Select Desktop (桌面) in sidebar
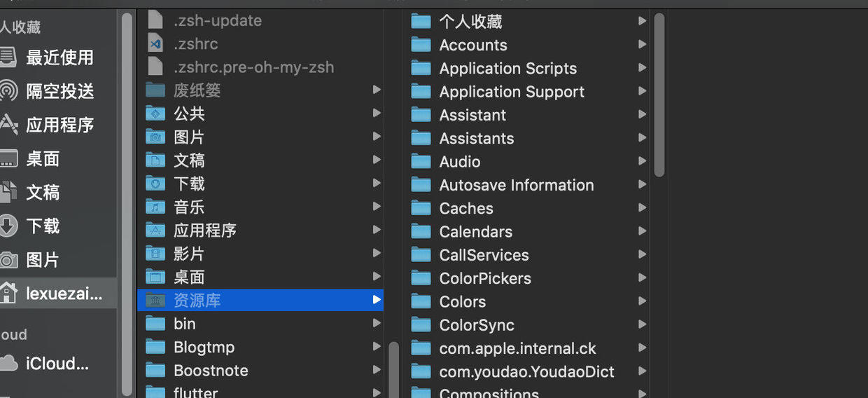Screen dimensions: 868x398 pyautogui.click(x=43, y=159)
